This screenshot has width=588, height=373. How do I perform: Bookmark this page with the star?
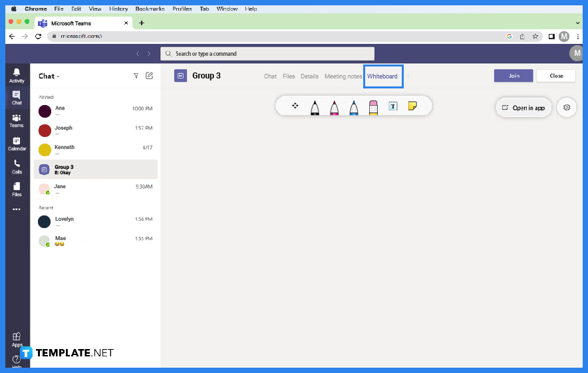tap(535, 37)
